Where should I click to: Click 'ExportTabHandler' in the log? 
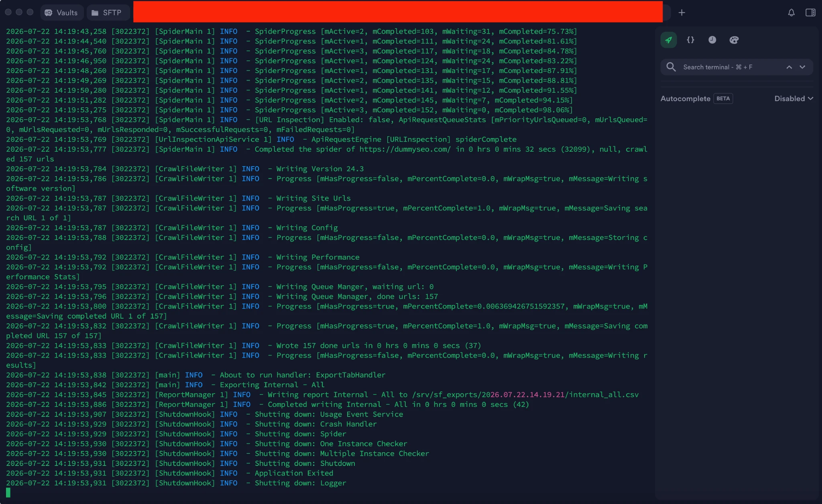click(350, 375)
